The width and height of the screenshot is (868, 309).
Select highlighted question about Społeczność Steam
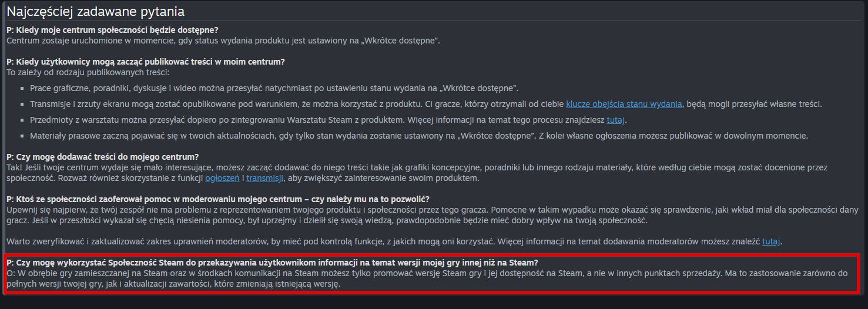click(x=272, y=263)
